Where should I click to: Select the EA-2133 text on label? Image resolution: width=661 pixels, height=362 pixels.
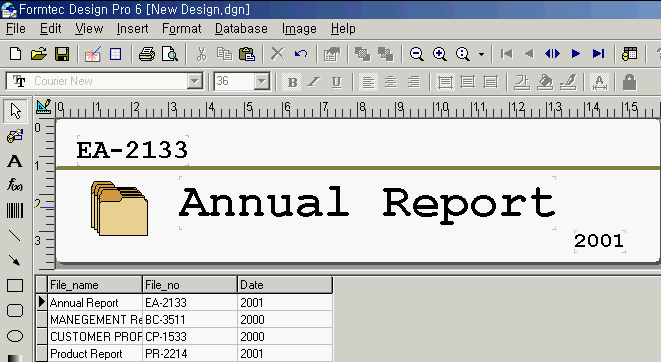(132, 150)
